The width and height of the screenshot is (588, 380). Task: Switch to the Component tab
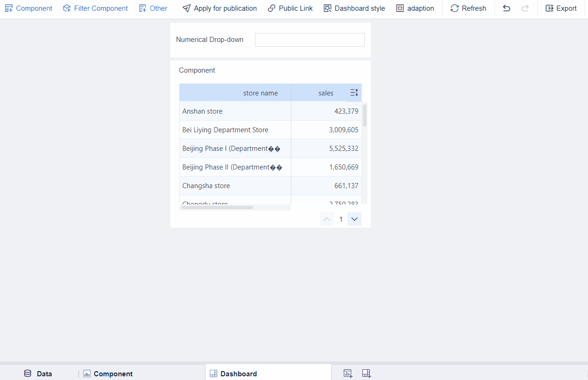[x=108, y=373]
